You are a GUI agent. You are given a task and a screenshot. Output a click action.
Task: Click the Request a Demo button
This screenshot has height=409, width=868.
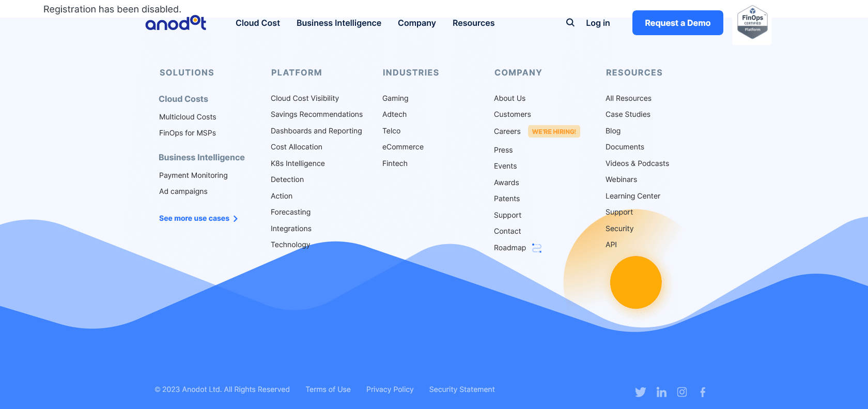coord(678,23)
